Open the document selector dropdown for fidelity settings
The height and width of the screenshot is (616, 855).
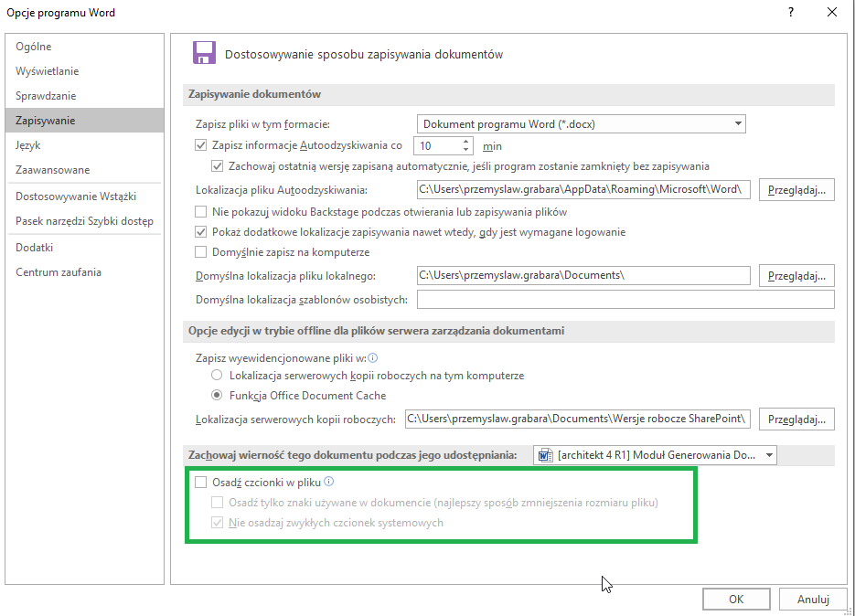click(655, 455)
